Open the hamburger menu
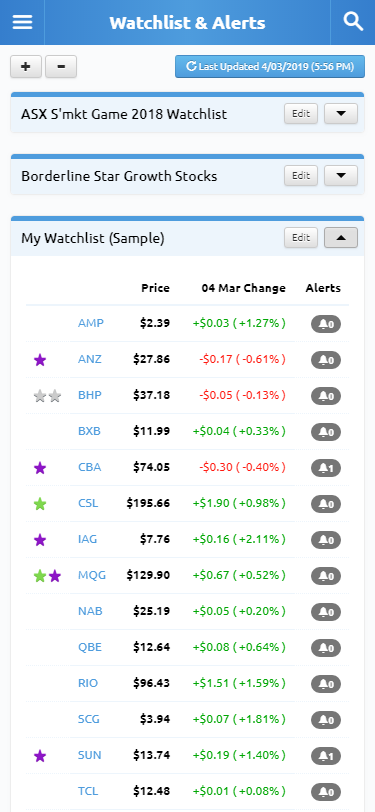375x812 pixels. 22,22
